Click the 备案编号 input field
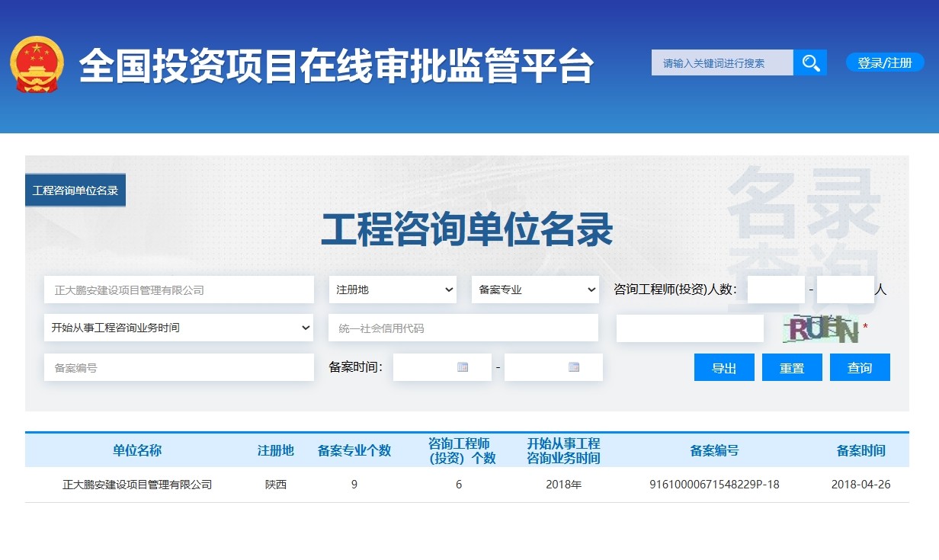 point(178,366)
